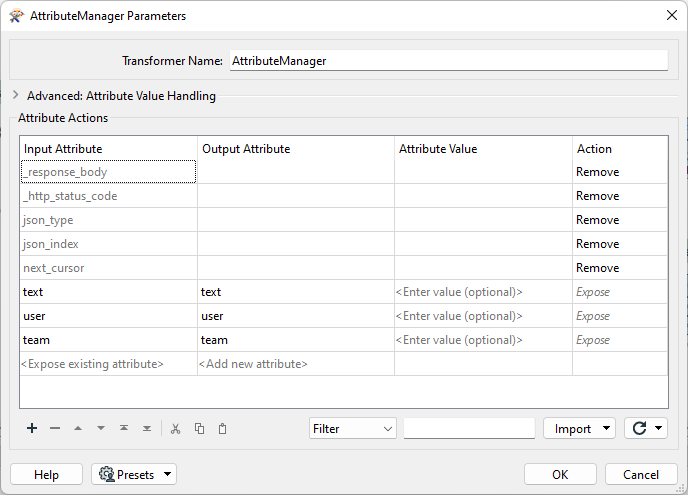Cut selected rows with scissors icon

(176, 428)
